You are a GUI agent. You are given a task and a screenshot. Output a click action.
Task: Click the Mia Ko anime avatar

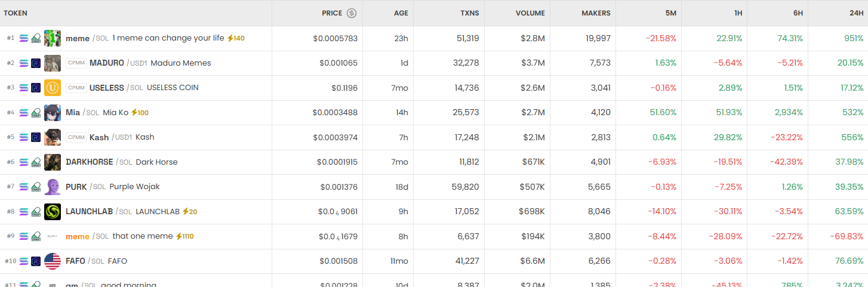(53, 113)
